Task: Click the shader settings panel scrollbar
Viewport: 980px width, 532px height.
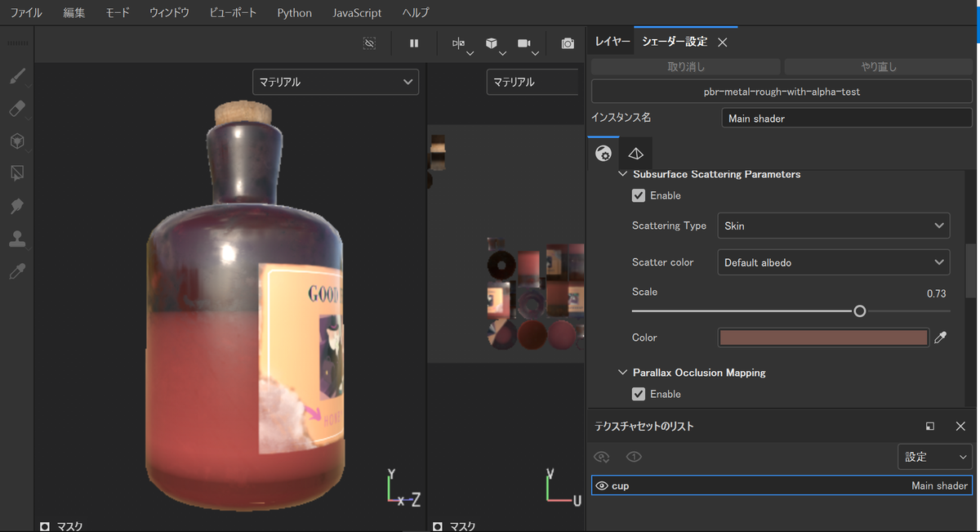Action: [x=972, y=270]
